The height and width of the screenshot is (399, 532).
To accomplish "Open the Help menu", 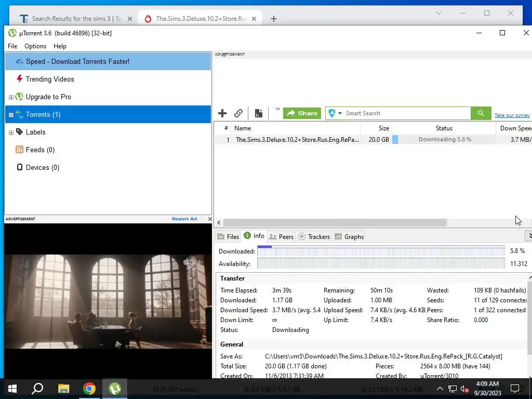I will point(60,46).
